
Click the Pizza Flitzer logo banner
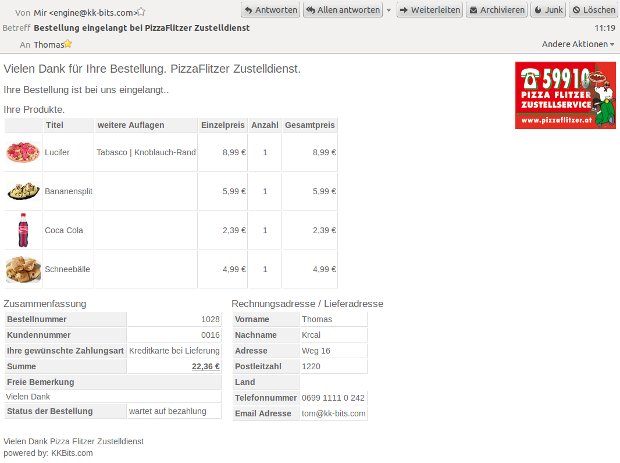pyautogui.click(x=565, y=95)
